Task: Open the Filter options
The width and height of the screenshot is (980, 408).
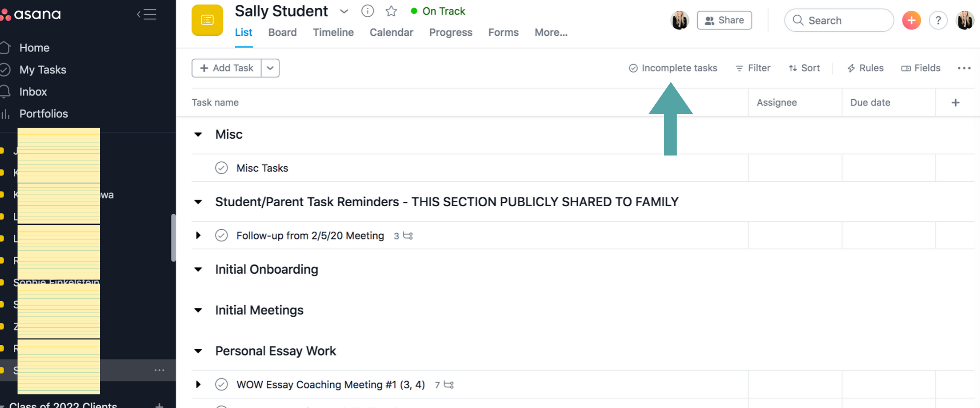Action: coord(753,68)
